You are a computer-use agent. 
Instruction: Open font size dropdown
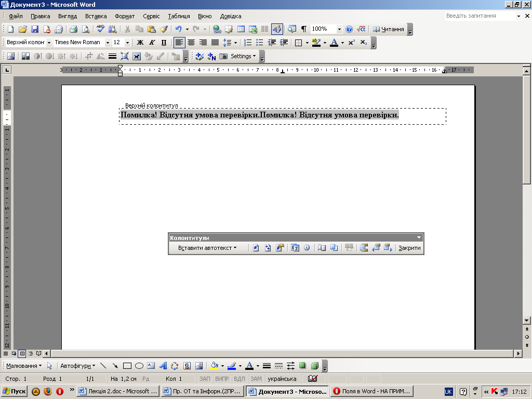pos(128,43)
